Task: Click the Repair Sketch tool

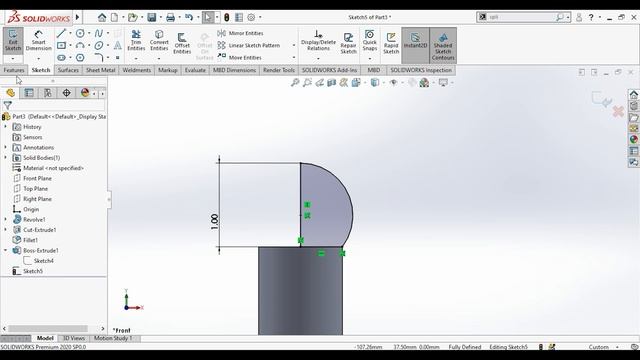Action: (x=348, y=43)
